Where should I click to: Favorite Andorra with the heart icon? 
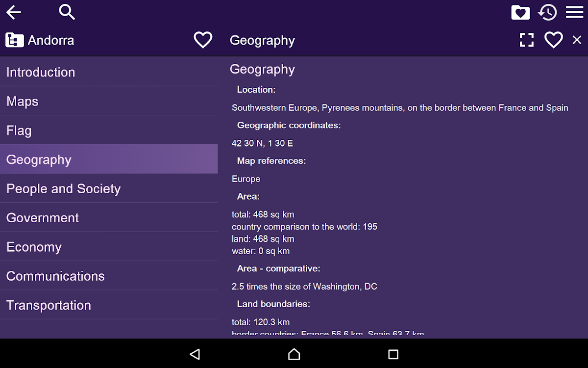click(x=203, y=40)
